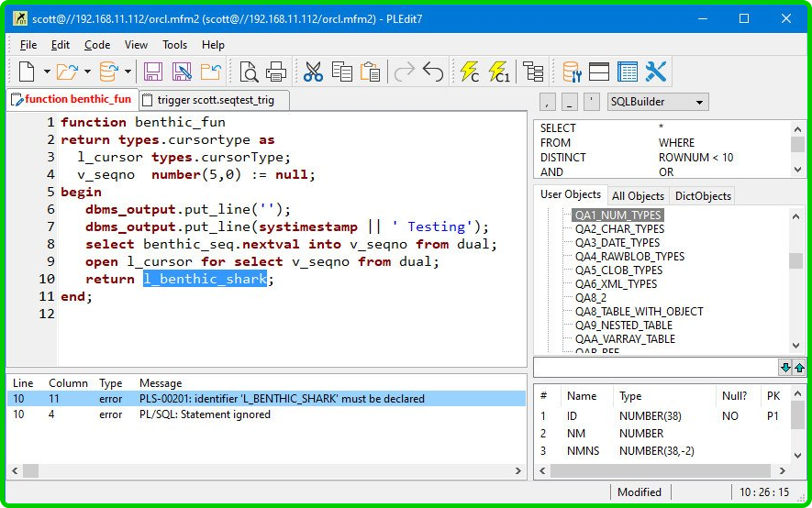Image resolution: width=812 pixels, height=508 pixels.
Task: Switch to trigger scott.seqtest_trig tab
Action: 215,100
